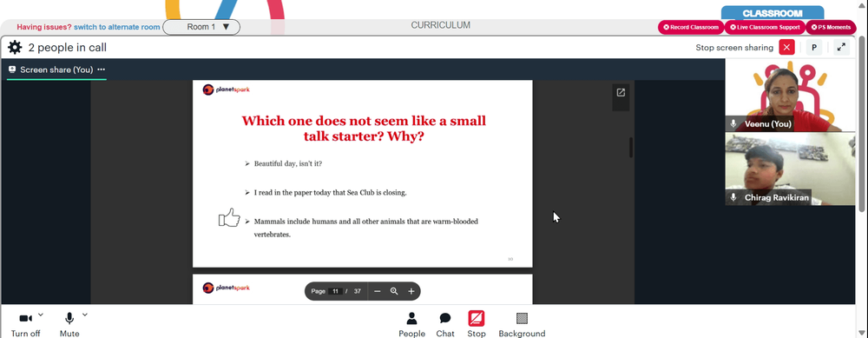Open Screen share tab options ellipsis
This screenshot has width=868, height=338.
(x=102, y=70)
